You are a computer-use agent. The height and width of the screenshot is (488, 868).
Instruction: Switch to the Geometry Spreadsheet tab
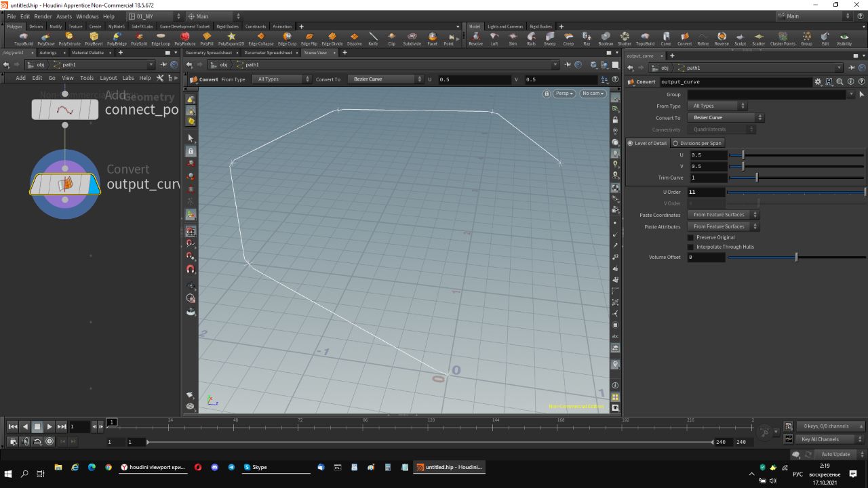pyautogui.click(x=208, y=52)
